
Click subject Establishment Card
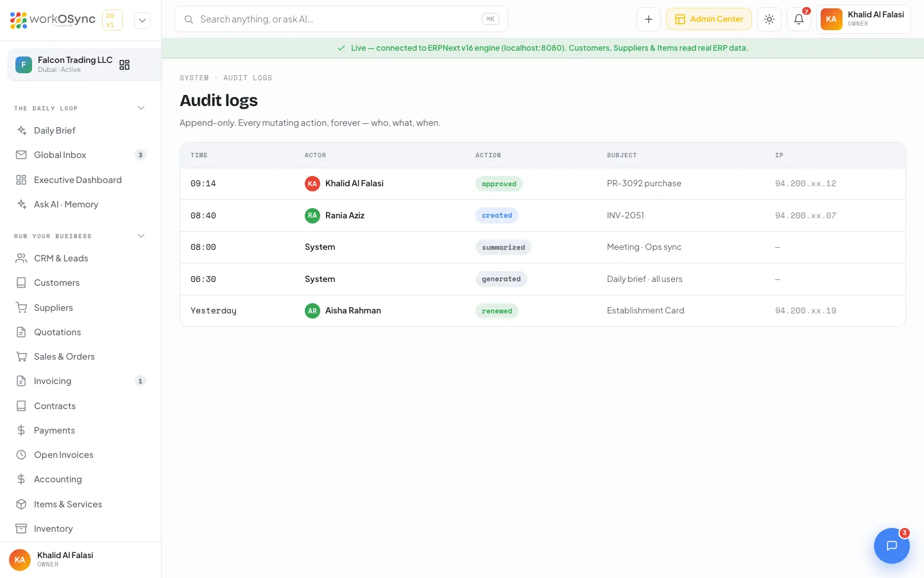pos(646,311)
